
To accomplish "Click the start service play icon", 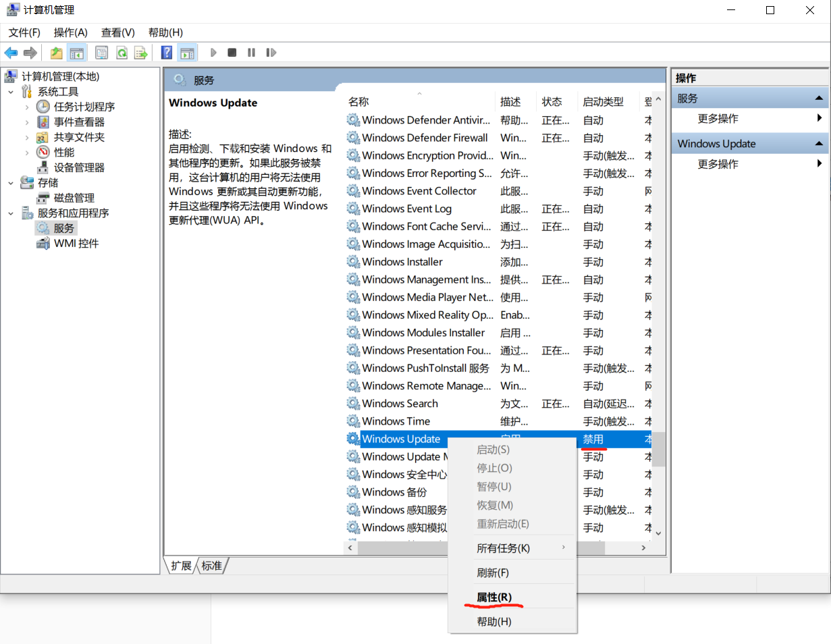I will click(x=213, y=53).
